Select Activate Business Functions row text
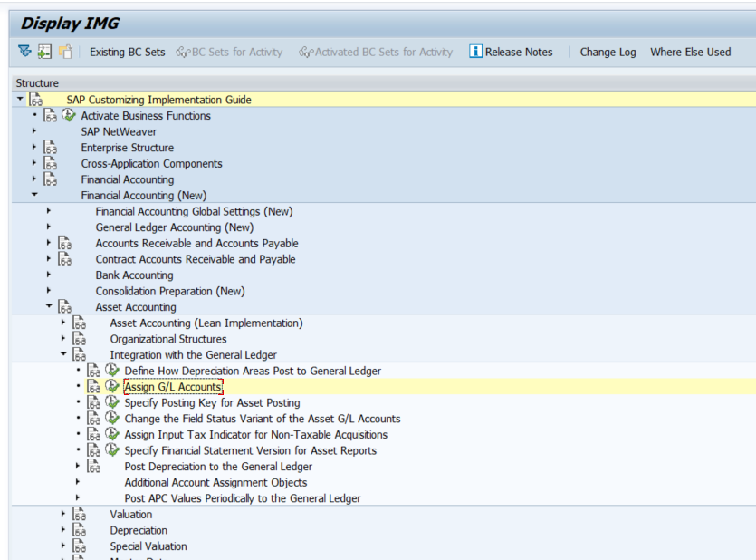 coord(146,116)
